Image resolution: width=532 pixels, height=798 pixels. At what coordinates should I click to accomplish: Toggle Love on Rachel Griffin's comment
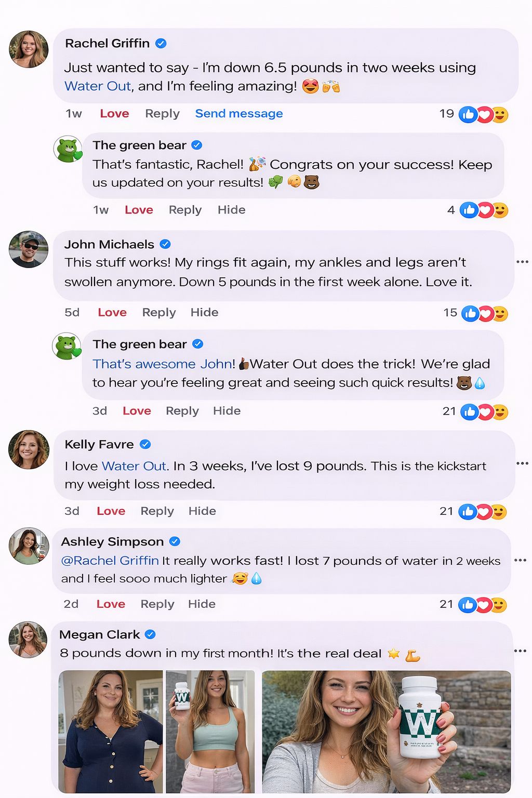(x=114, y=114)
